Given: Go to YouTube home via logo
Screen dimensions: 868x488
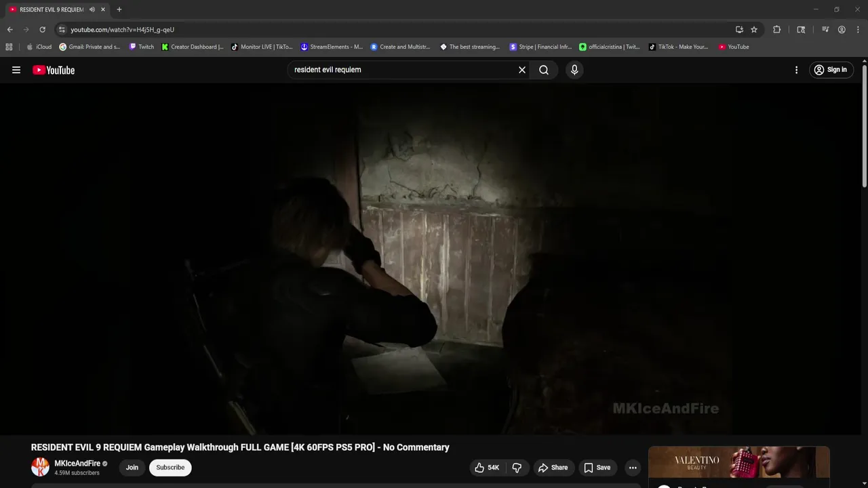Looking at the screenshot, I should (x=54, y=70).
